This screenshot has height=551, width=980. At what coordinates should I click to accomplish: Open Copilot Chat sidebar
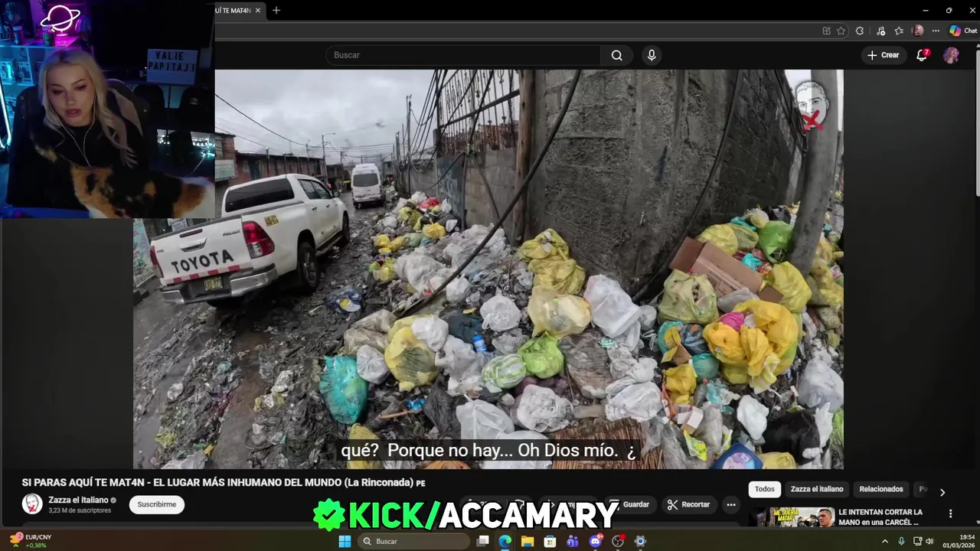click(x=962, y=31)
